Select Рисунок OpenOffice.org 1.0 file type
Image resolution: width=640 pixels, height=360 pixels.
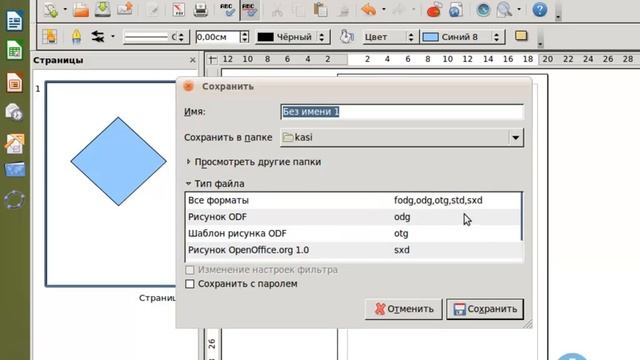(353, 250)
